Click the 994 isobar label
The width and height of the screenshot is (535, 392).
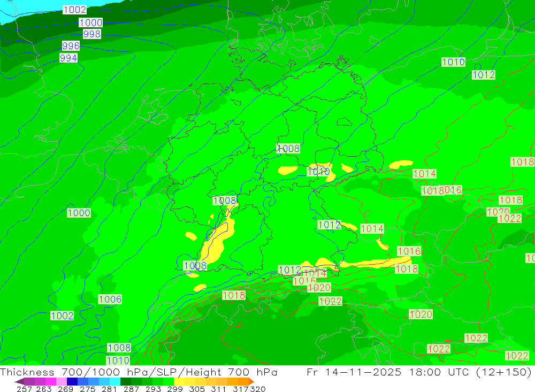(68, 58)
